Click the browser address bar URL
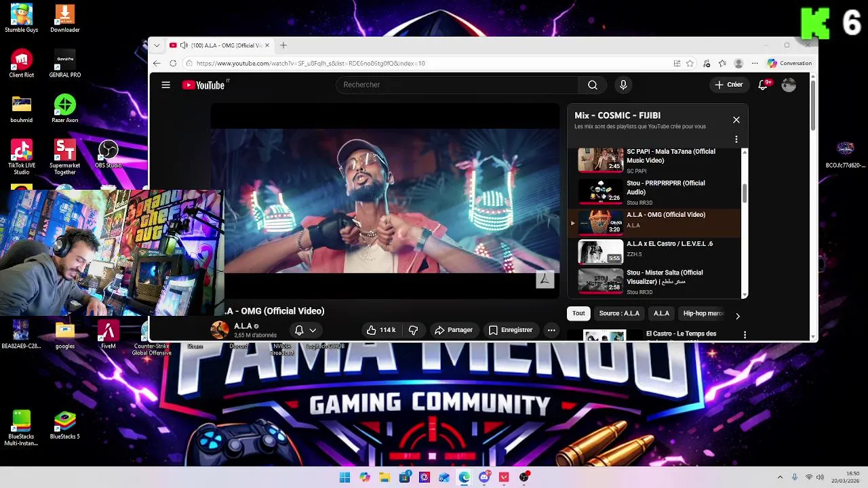The image size is (868, 488). pyautogui.click(x=311, y=63)
